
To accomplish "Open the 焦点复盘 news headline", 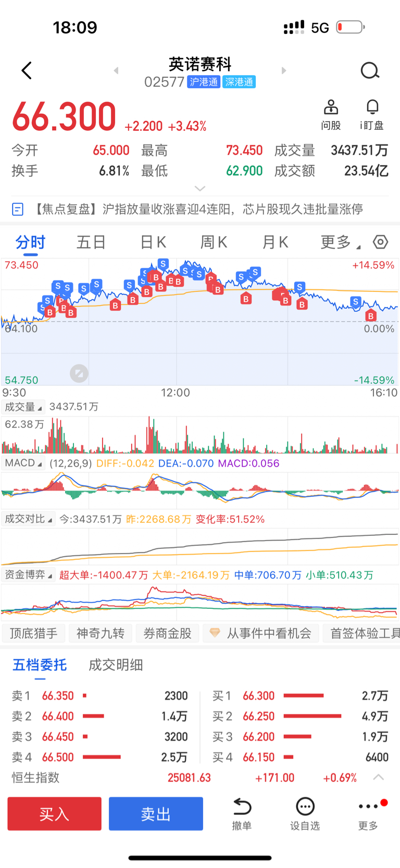I will point(198,210).
